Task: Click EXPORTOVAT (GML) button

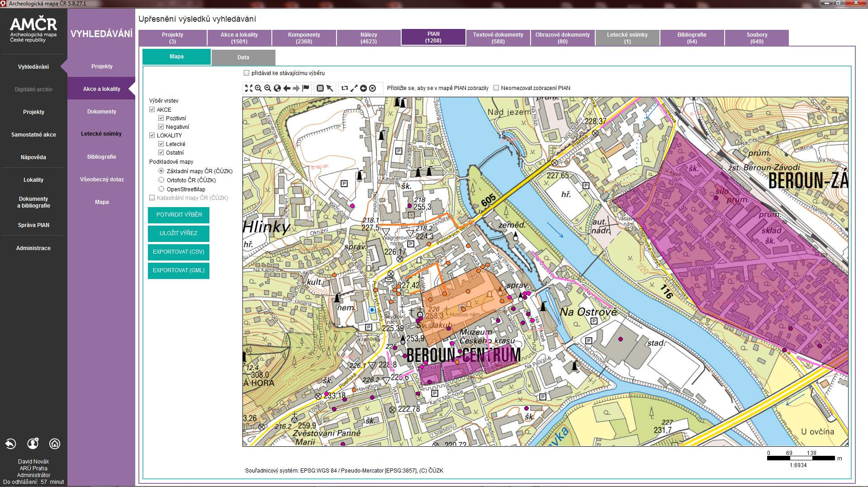Action: 179,270
